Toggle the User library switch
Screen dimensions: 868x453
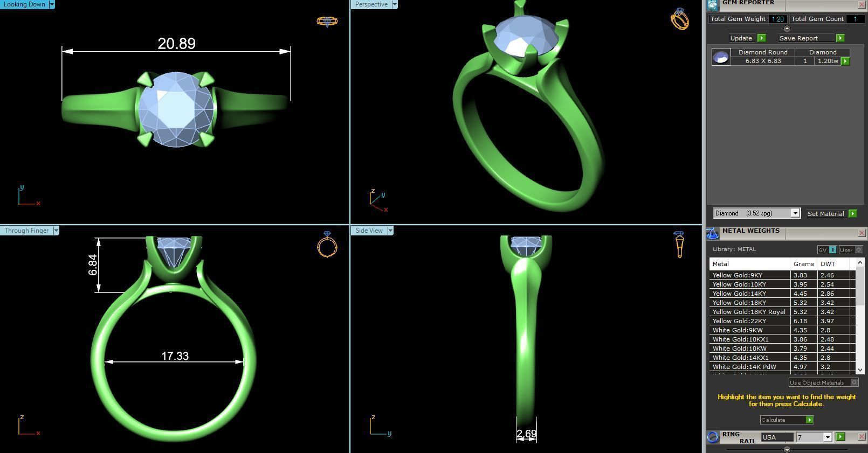tap(851, 250)
